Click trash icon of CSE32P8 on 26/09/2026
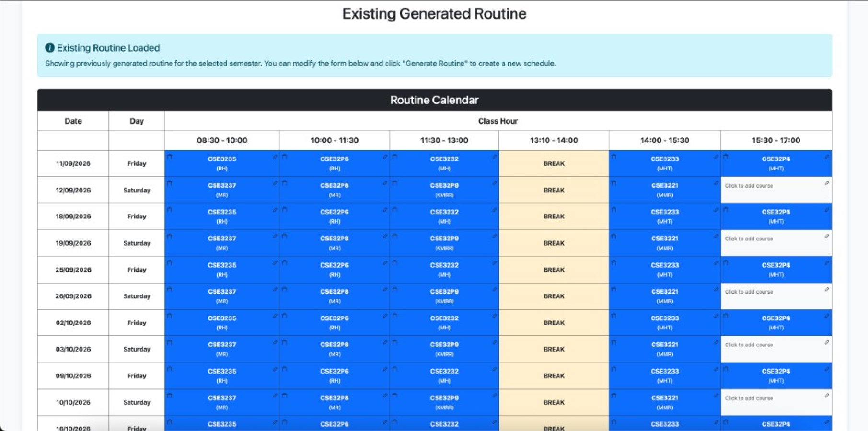This screenshot has width=868, height=431. 285,289
